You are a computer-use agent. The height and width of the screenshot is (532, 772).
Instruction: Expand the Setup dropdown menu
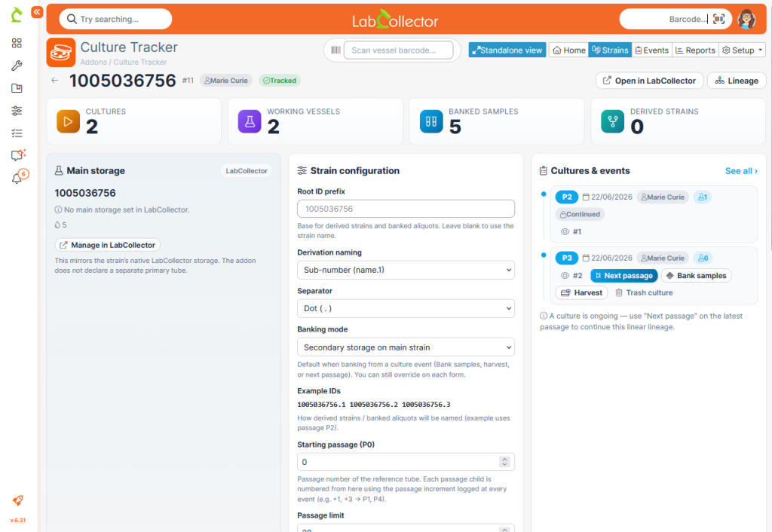click(x=742, y=50)
